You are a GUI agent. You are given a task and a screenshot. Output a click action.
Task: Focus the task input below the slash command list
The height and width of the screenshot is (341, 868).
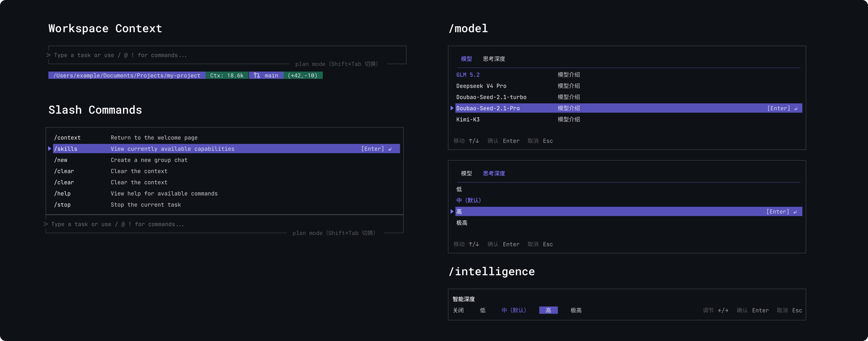(225, 224)
